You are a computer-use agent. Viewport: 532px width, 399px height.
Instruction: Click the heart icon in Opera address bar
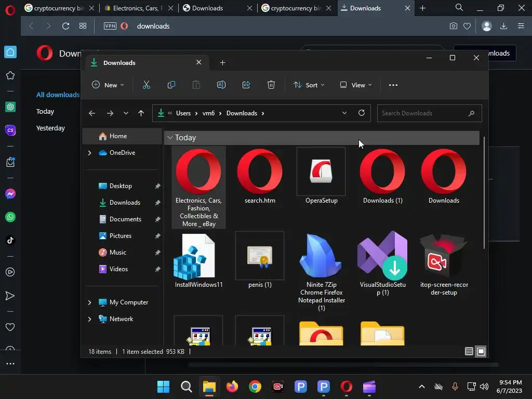tap(467, 26)
